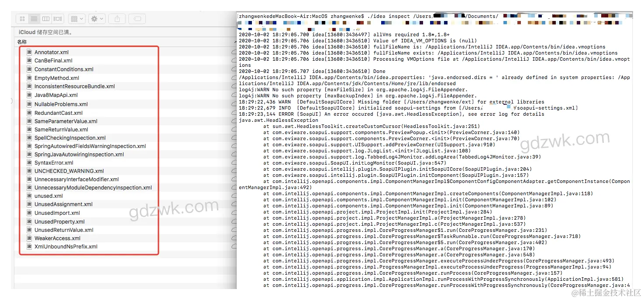This screenshot has height=300, width=644.
Task: Click the 'log4j:WARN No such property [maxFileSize]' line
Action: click(353, 90)
